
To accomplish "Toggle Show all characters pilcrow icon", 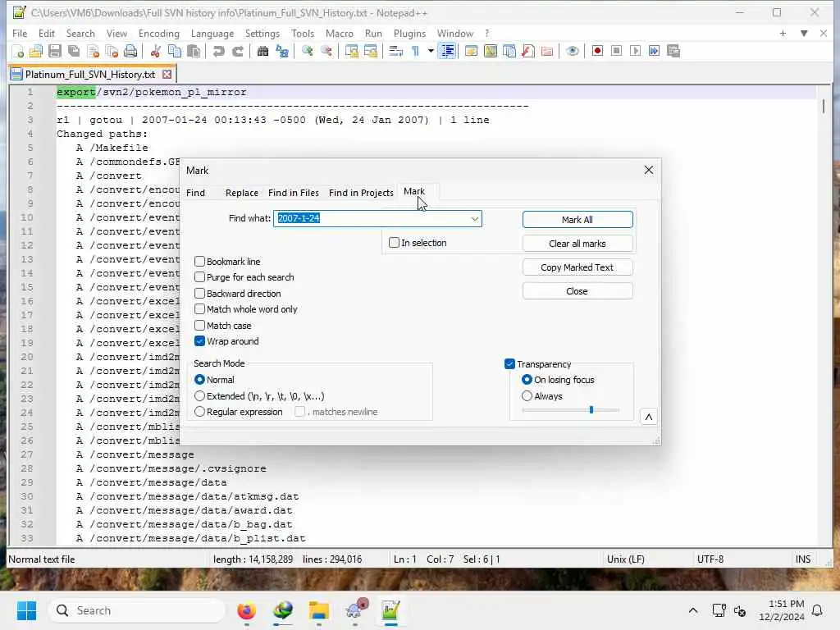I will (415, 52).
